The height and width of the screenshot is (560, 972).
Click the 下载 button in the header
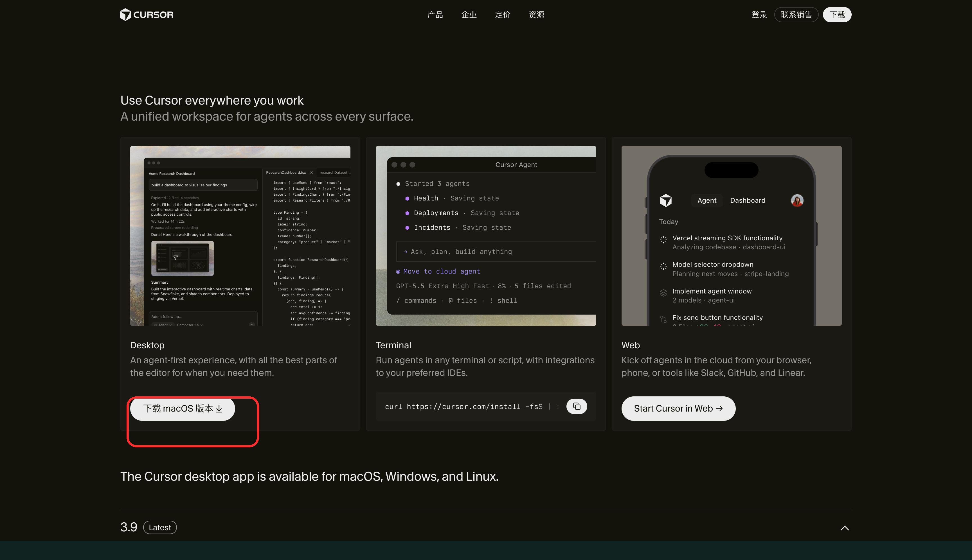click(x=837, y=15)
